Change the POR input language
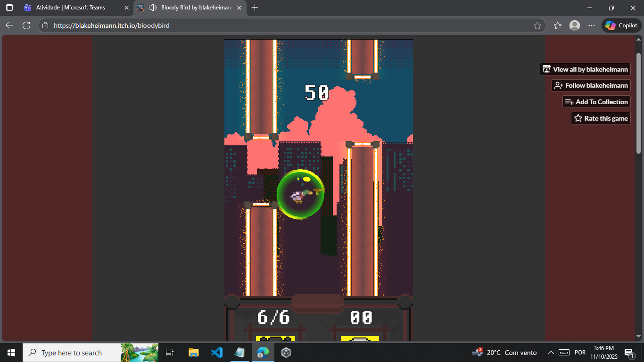The height and width of the screenshot is (362, 644). click(x=580, y=353)
